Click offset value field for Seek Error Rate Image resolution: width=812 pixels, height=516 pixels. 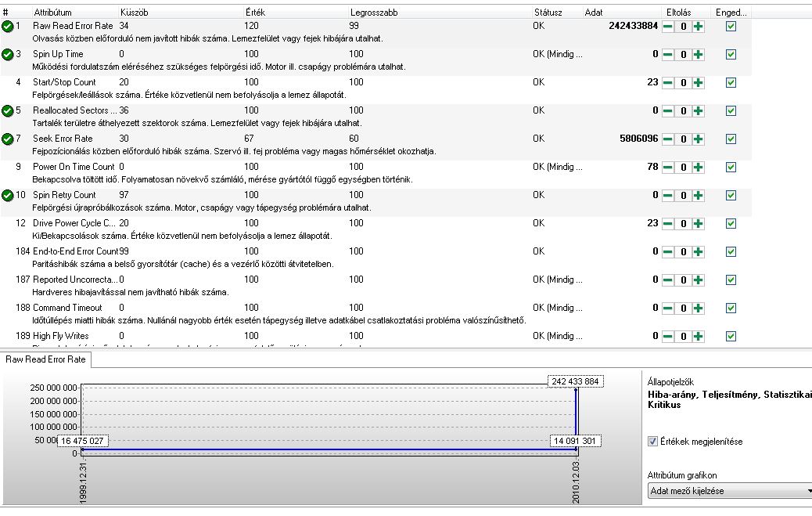coord(683,139)
